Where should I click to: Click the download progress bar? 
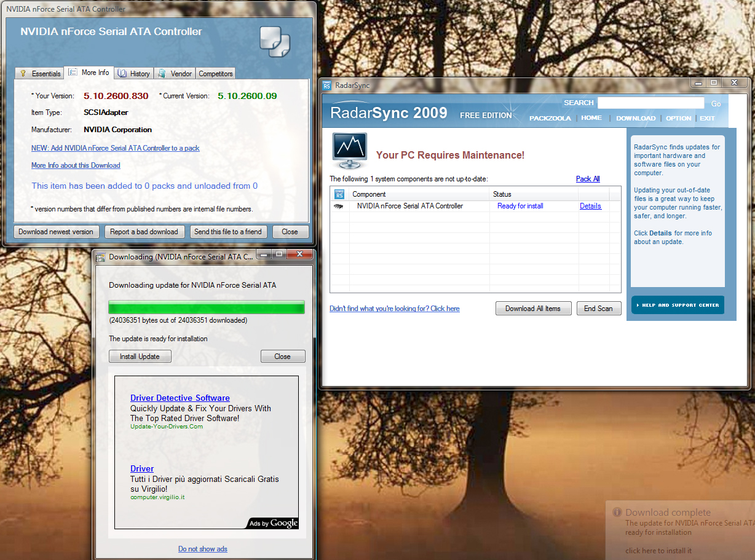(207, 307)
